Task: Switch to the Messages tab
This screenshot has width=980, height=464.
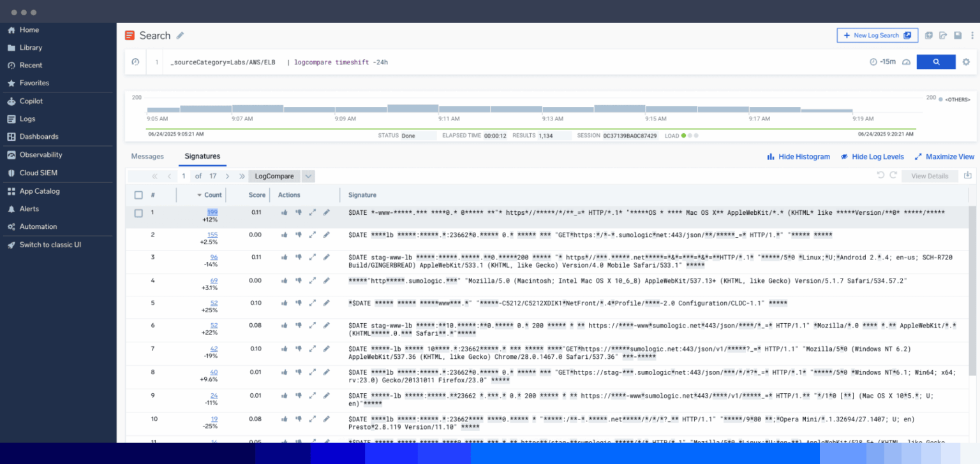Action: [147, 156]
